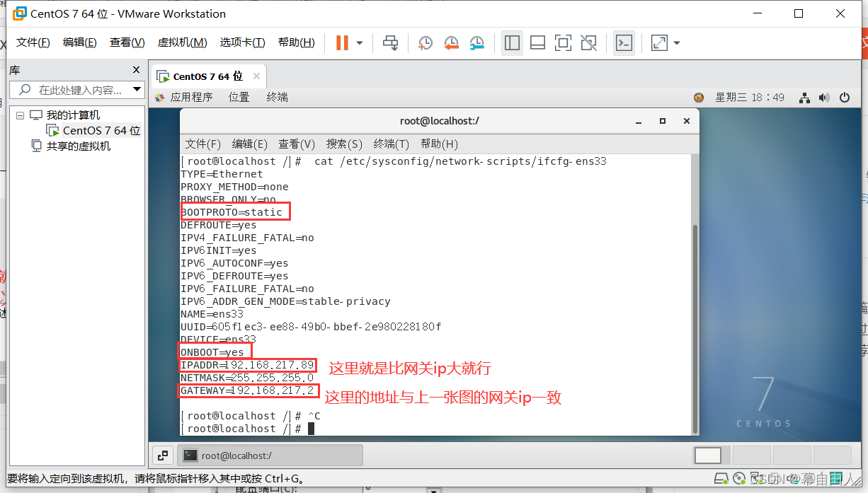Collapse the 我的计算机 tree node
Image resolution: width=868 pixels, height=493 pixels.
(x=20, y=115)
